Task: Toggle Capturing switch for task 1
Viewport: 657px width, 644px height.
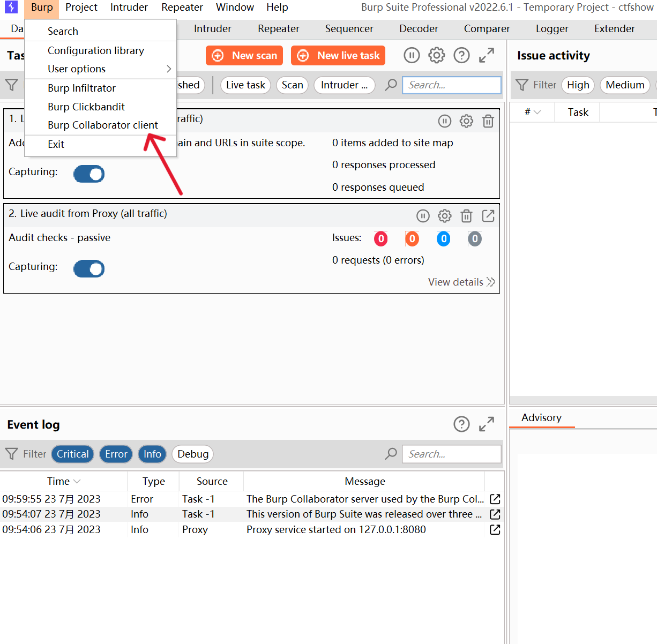Action: 89,174
